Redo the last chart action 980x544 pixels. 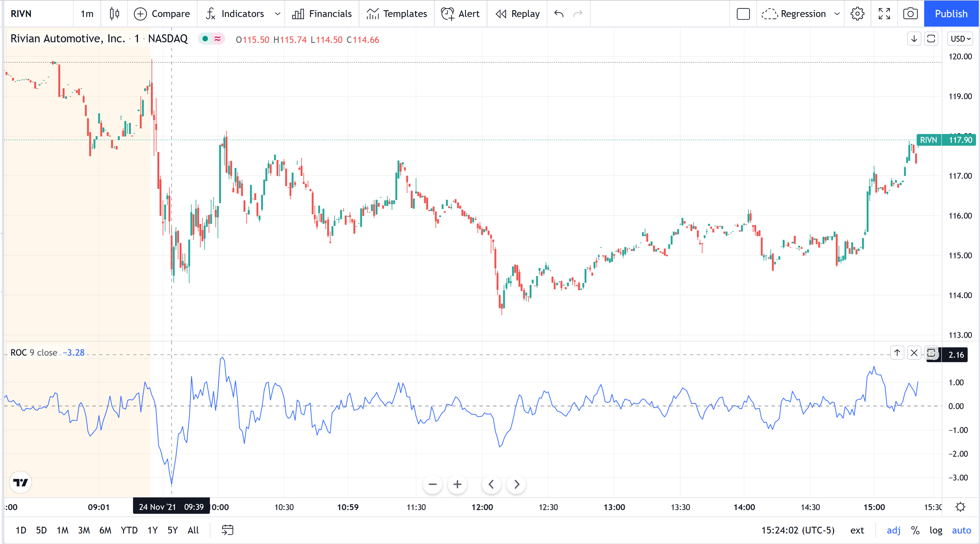coord(578,14)
